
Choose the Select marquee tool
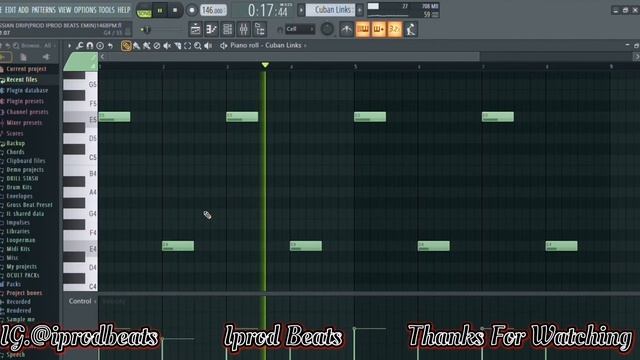[188, 46]
